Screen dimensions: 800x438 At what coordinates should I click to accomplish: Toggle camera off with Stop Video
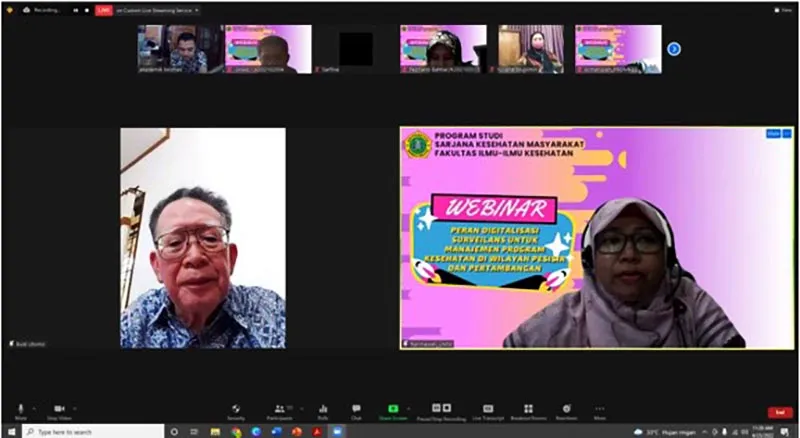pyautogui.click(x=59, y=411)
